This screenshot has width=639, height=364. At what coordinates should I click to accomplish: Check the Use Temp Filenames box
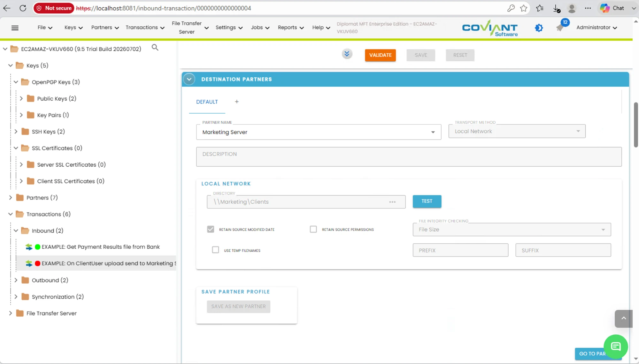(x=216, y=250)
